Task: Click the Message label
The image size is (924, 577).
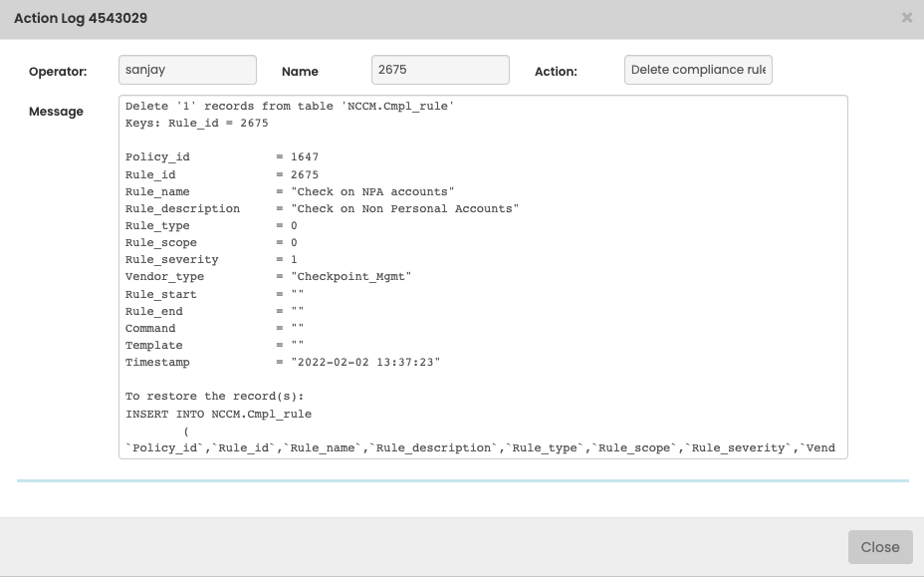Action: coord(56,112)
